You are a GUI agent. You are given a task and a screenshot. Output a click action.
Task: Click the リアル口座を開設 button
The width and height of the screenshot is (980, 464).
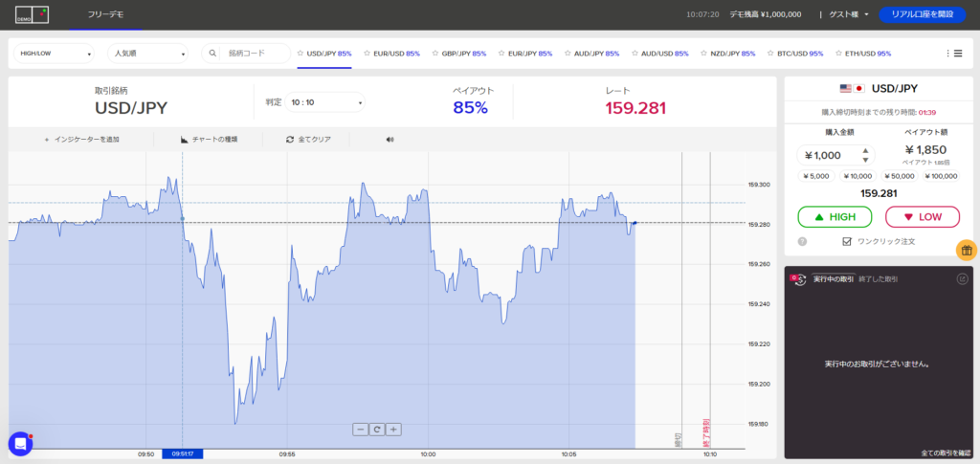[x=923, y=14]
